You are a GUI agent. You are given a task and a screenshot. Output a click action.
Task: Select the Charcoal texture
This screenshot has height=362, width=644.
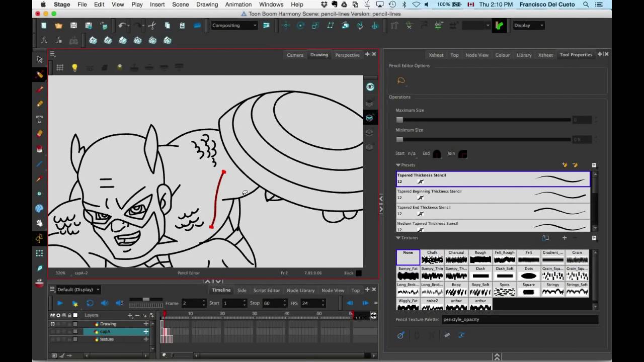[456, 257]
